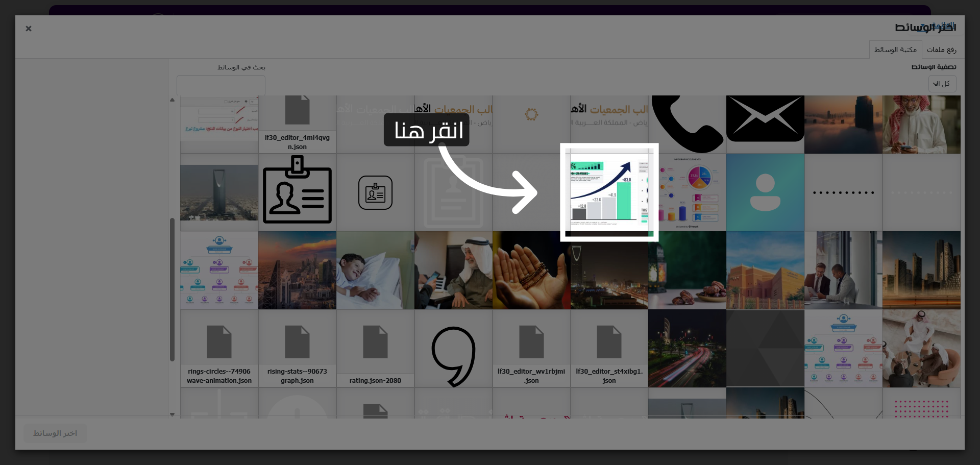Select the black phone handset icon
980x465 pixels.
(x=687, y=125)
